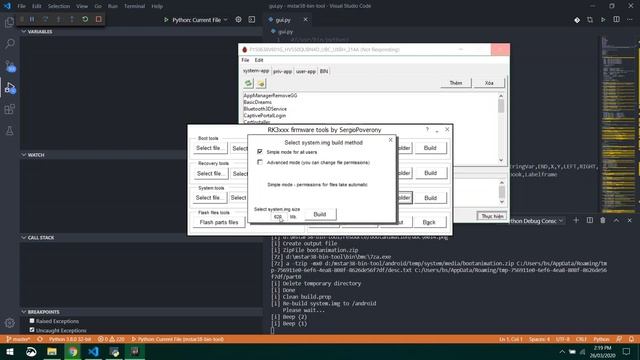This screenshot has width=640, height=360.
Task: Open launch.json via debug gear icon
Action: coord(238,20)
